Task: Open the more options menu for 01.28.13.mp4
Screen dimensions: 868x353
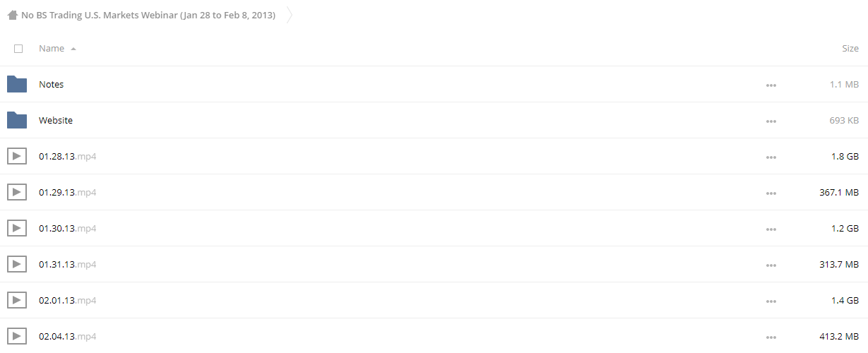Action: pyautogui.click(x=771, y=157)
